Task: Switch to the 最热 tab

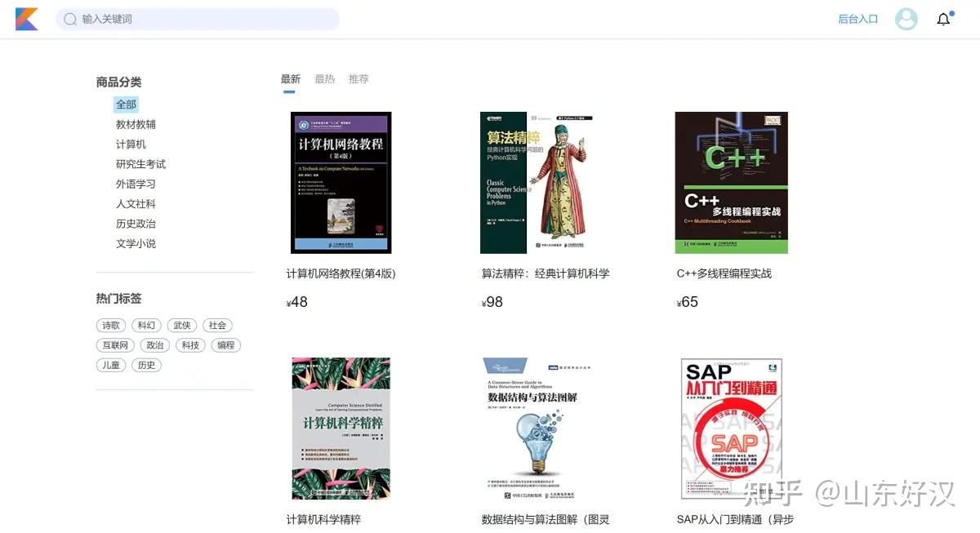Action: point(324,78)
